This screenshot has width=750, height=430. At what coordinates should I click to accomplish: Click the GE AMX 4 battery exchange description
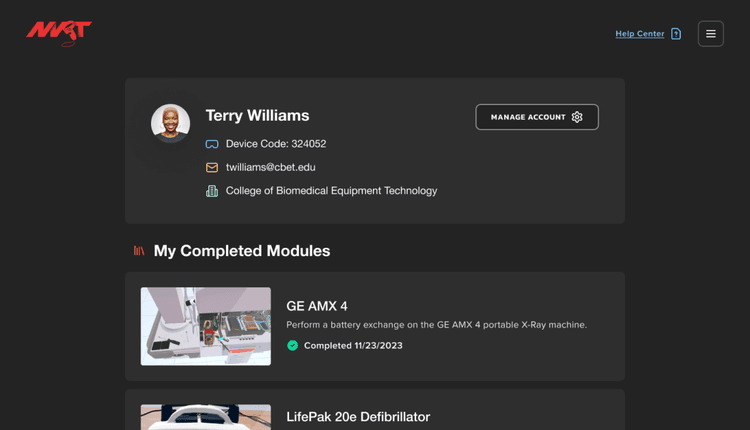(436, 325)
